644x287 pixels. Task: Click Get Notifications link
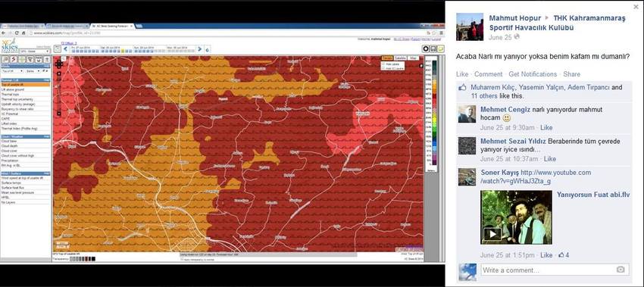[533, 74]
